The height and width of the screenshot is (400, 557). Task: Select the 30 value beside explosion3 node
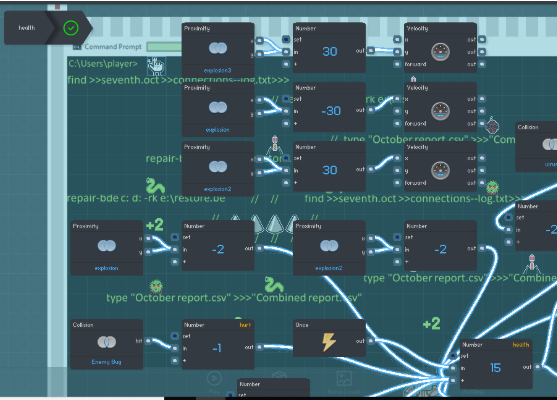[x=330, y=52]
